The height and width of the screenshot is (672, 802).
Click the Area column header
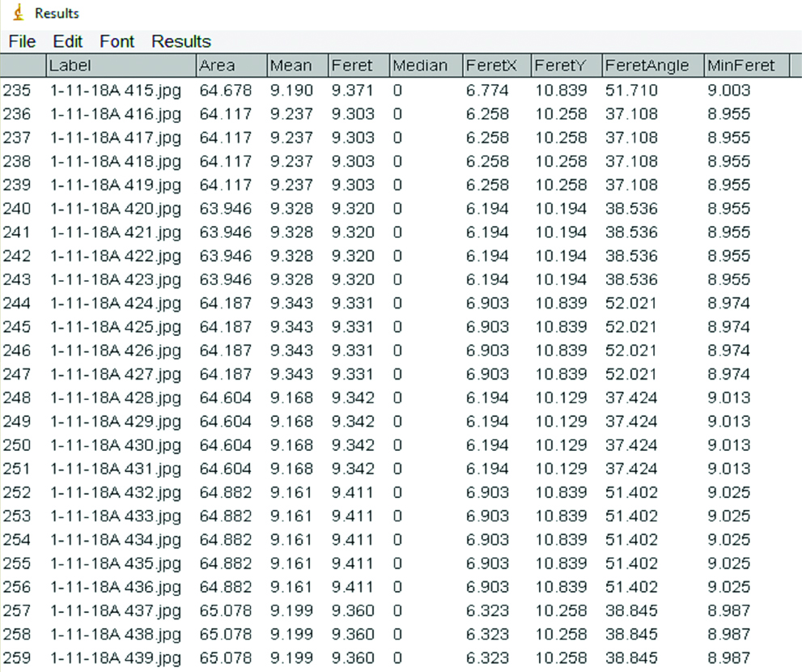(231, 66)
